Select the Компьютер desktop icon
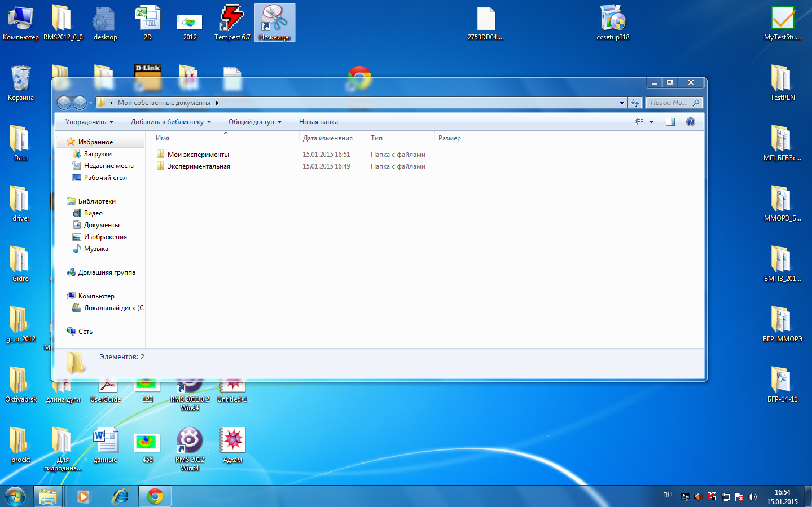Viewport: 812px width, 507px height. (x=21, y=24)
